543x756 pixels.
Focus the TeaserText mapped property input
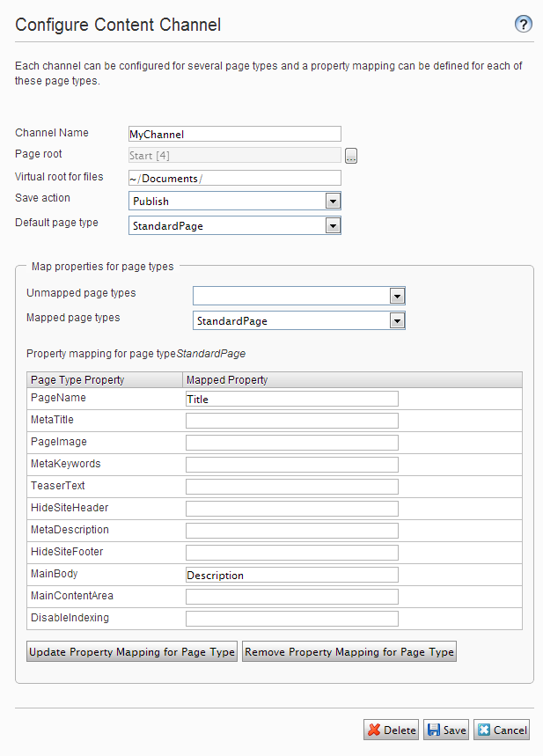291,487
